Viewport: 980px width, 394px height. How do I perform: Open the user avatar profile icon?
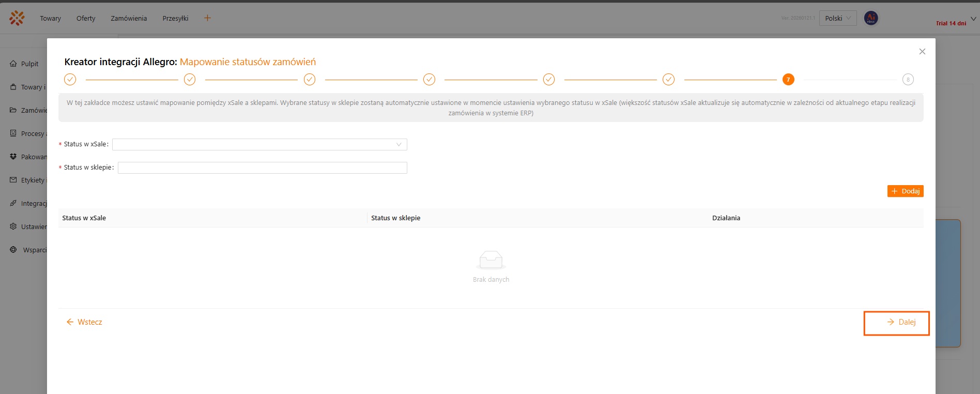click(x=871, y=18)
